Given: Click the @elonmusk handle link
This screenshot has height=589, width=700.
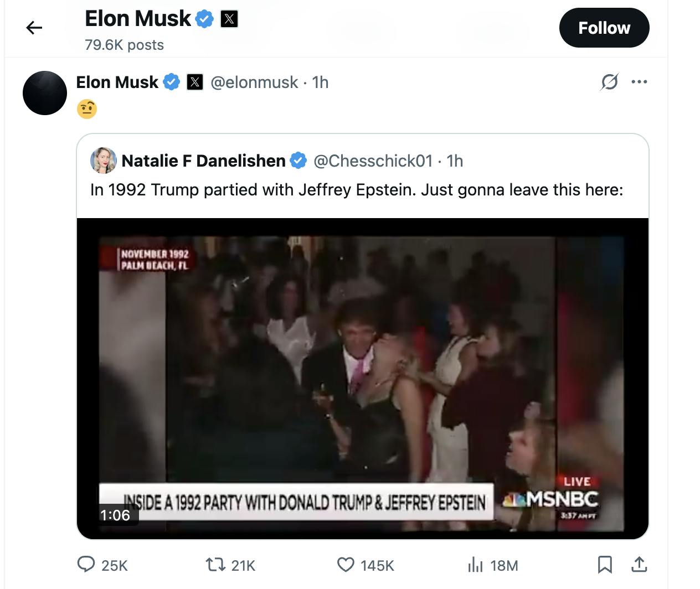Looking at the screenshot, I should [254, 82].
